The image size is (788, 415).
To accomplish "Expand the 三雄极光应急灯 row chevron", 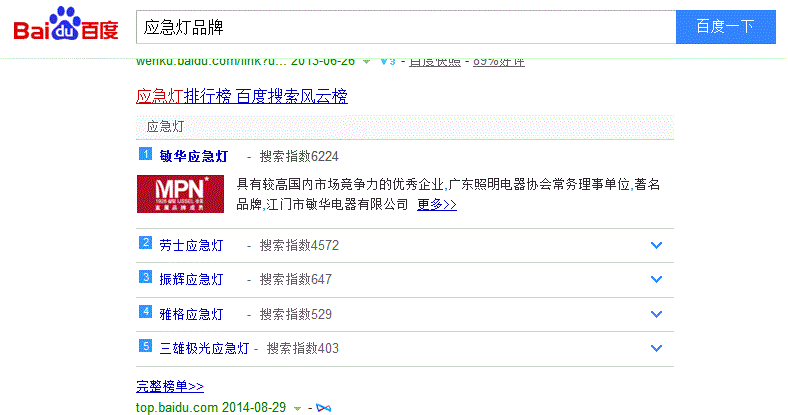I will 656,348.
